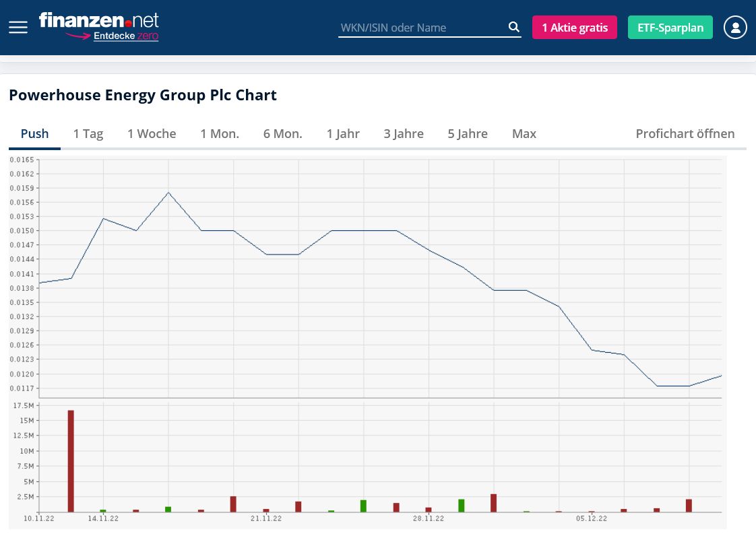This screenshot has height=548, width=756.
Task: Select the "6 Mon." range
Action: click(282, 133)
